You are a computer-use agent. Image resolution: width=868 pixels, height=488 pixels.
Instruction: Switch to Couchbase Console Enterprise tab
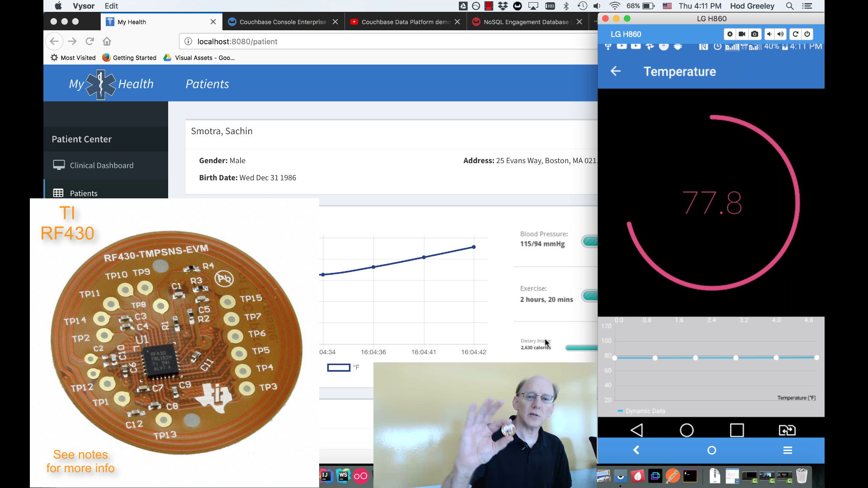point(283,22)
